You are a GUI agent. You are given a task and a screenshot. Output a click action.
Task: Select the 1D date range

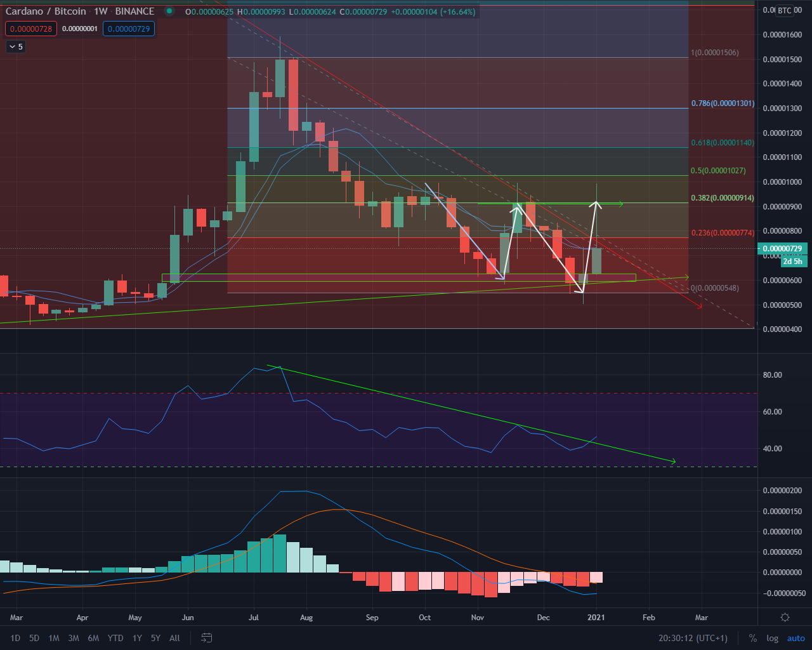16,638
